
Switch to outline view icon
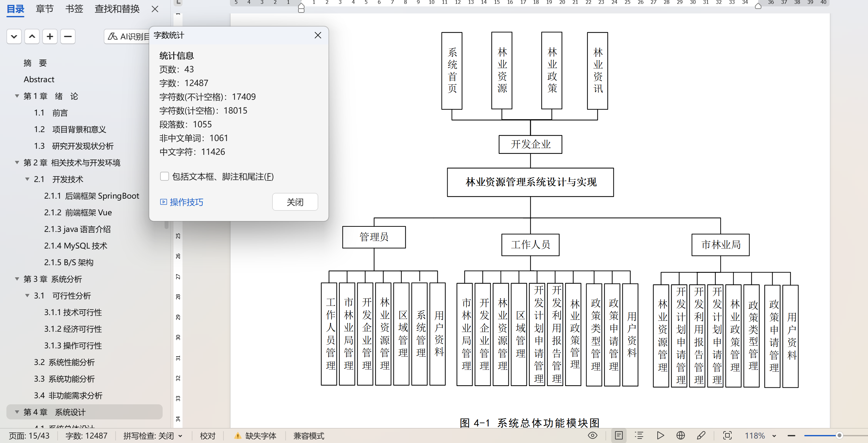[x=639, y=436]
